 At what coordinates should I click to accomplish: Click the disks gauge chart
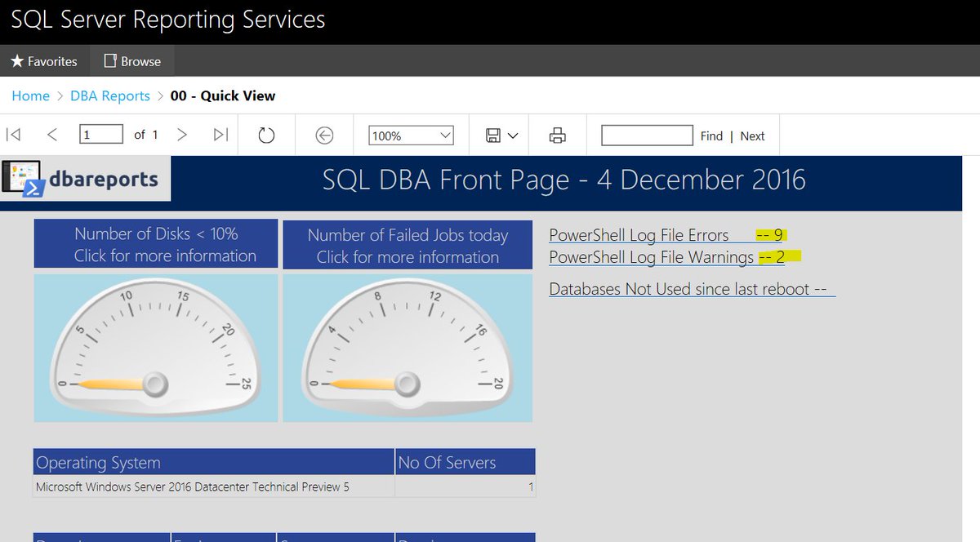click(156, 348)
